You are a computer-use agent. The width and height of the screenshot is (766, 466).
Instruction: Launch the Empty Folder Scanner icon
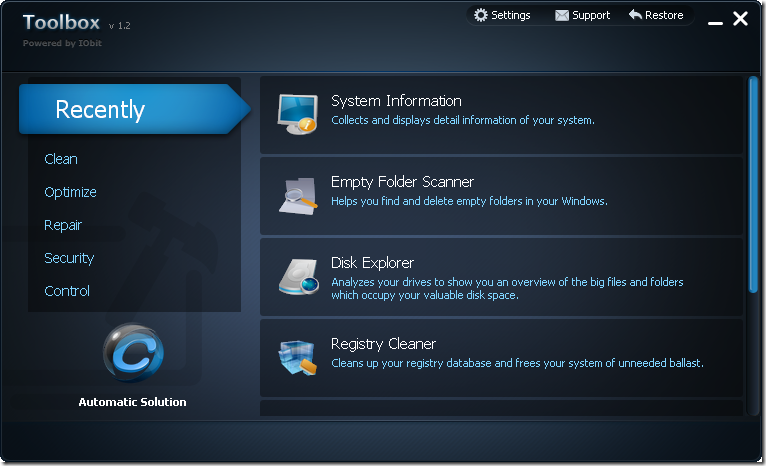click(298, 196)
